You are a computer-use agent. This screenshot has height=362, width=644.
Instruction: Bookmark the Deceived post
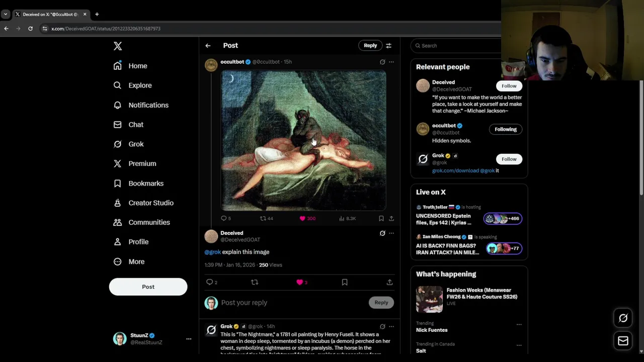345,282
